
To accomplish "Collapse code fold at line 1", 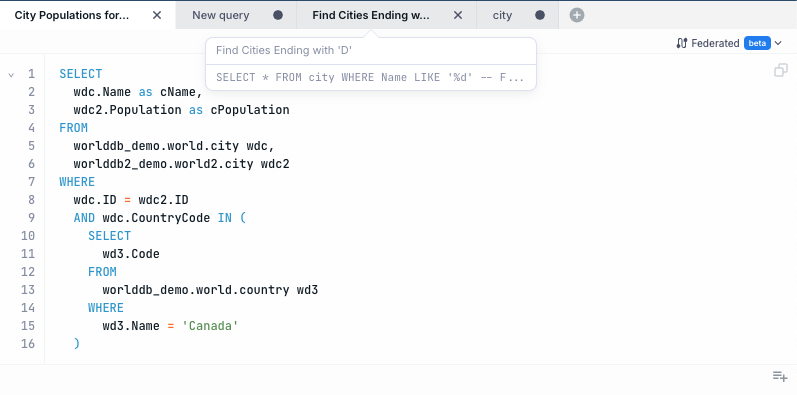I will 11,75.
